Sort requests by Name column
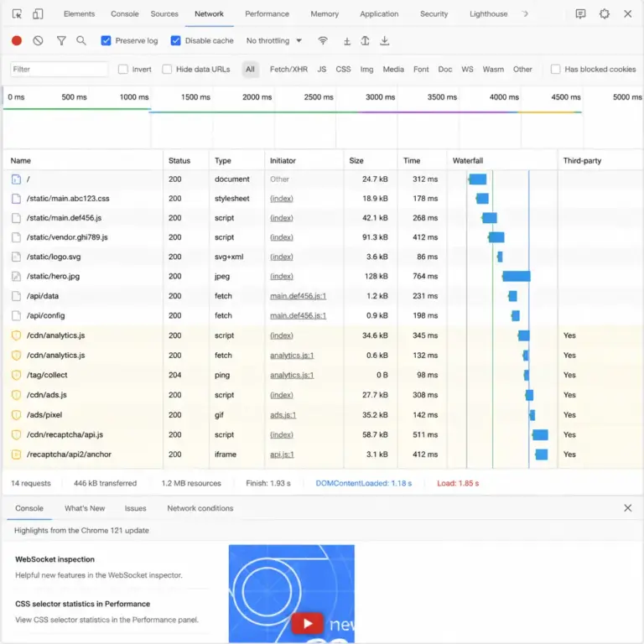This screenshot has width=644, height=644. pos(82,161)
